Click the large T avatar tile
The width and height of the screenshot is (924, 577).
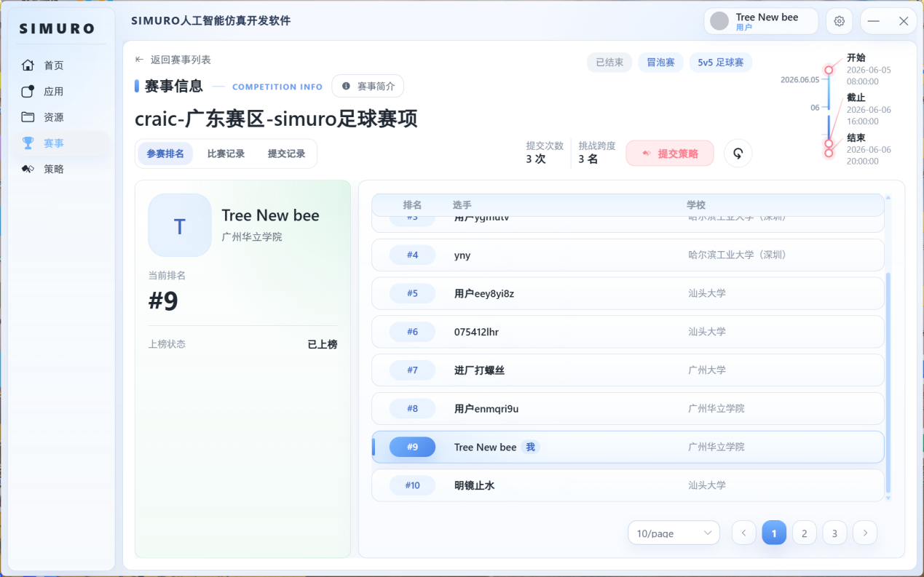(x=180, y=226)
